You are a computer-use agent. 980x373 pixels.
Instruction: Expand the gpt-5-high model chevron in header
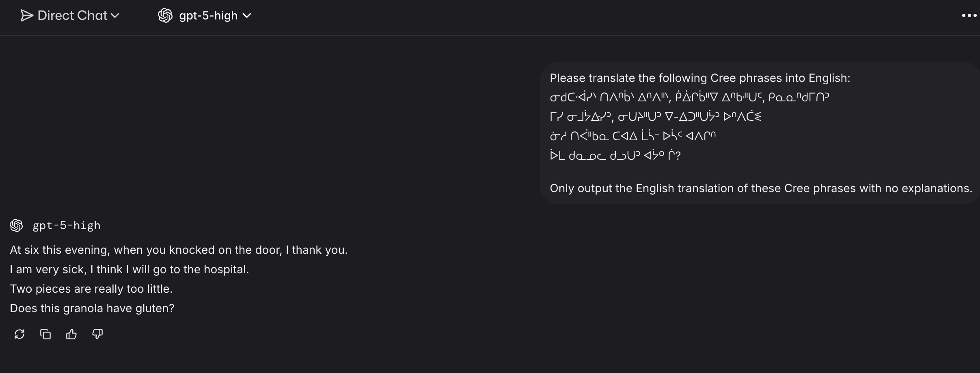point(247,15)
